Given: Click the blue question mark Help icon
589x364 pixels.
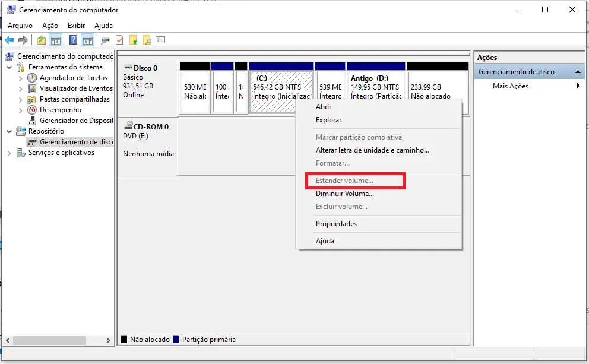Looking at the screenshot, I should [73, 40].
